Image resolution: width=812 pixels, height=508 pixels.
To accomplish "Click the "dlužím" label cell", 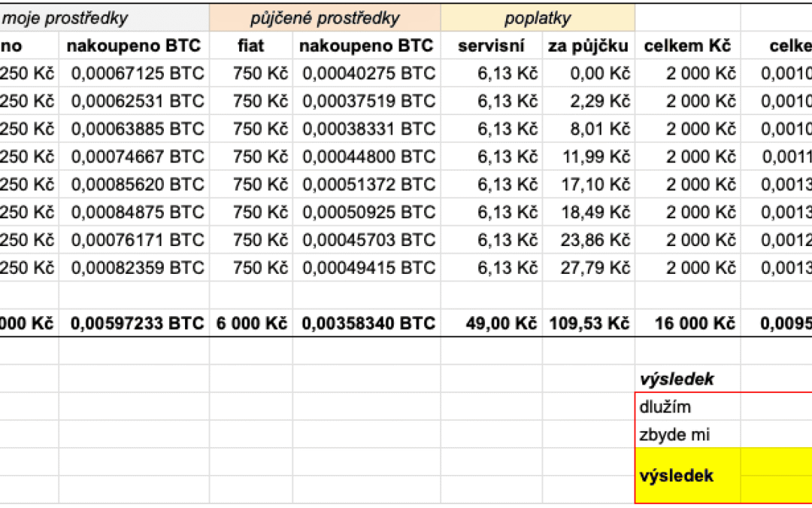I will point(665,407).
